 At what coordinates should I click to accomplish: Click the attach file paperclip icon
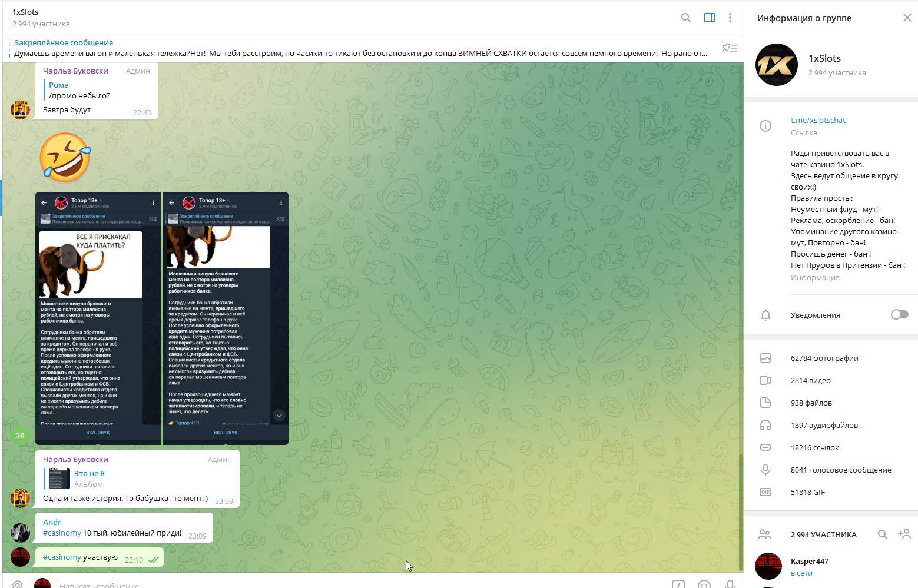[x=16, y=584]
